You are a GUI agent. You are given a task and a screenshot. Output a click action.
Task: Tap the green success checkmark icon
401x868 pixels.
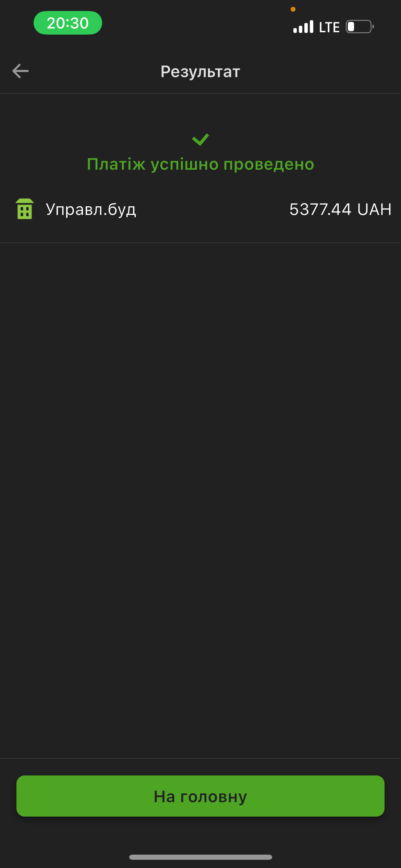point(200,140)
